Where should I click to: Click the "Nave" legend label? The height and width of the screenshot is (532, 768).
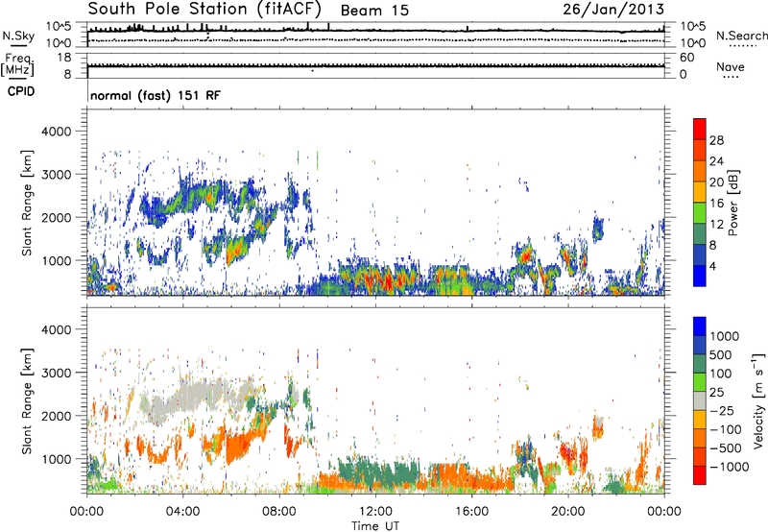coord(731,66)
